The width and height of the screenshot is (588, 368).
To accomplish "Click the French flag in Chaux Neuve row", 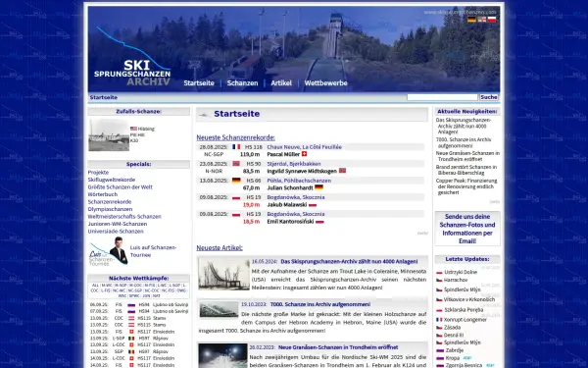I will click(x=236, y=147).
